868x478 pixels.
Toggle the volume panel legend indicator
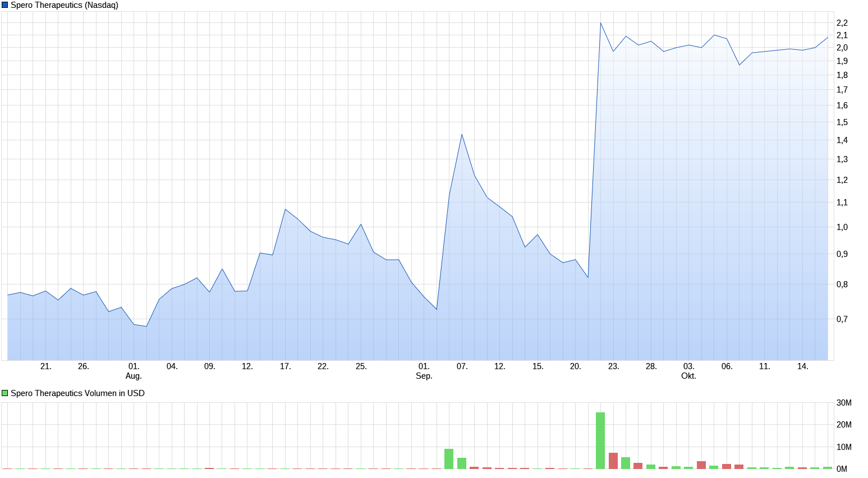[4, 393]
